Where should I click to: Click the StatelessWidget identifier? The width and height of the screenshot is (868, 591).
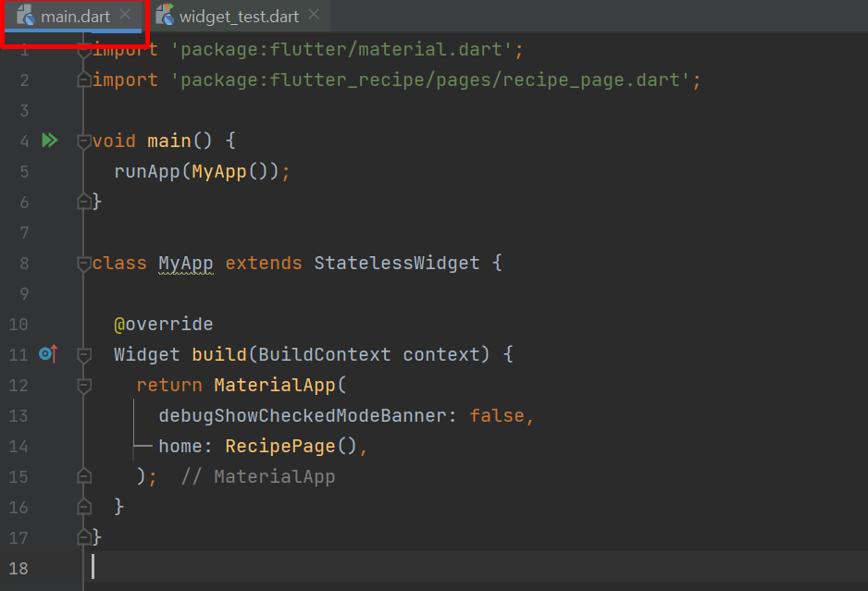pyautogui.click(x=396, y=263)
